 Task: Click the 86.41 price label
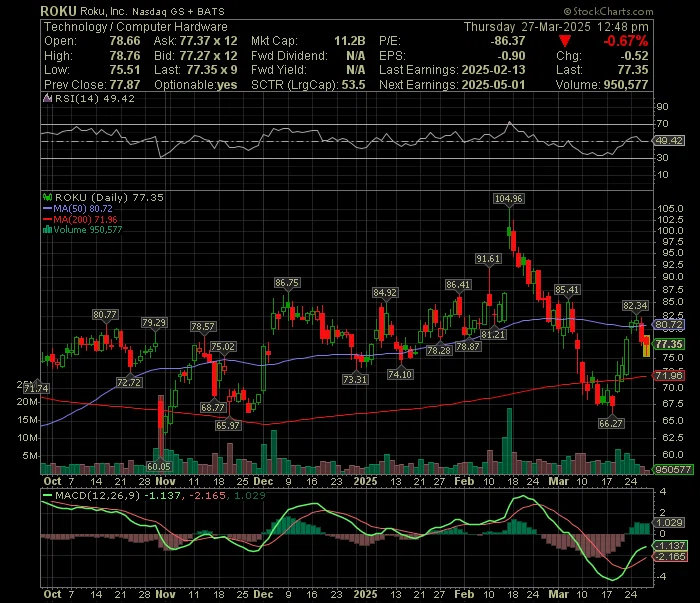point(458,285)
